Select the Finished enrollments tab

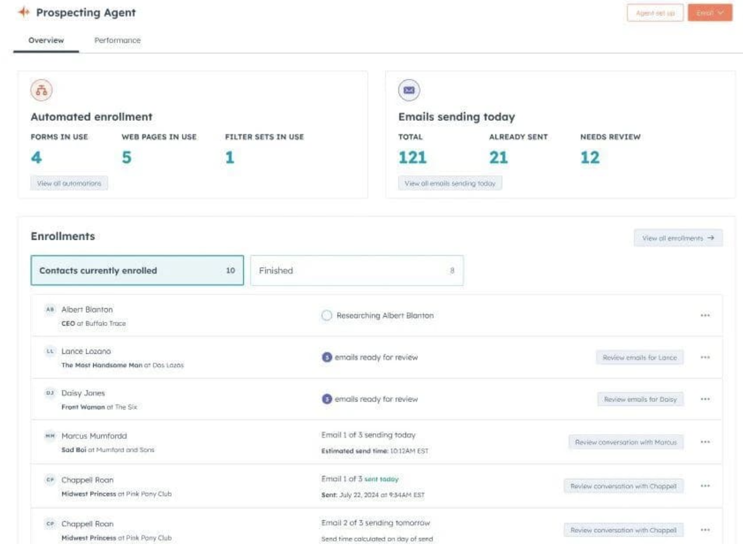coord(357,271)
